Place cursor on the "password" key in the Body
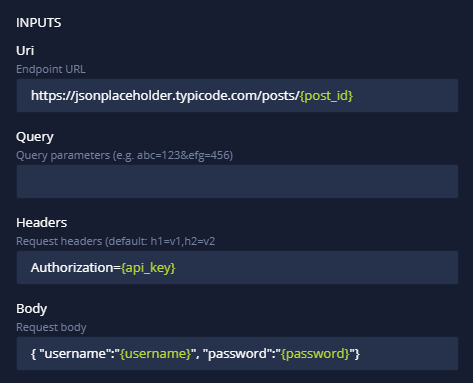 pos(239,354)
